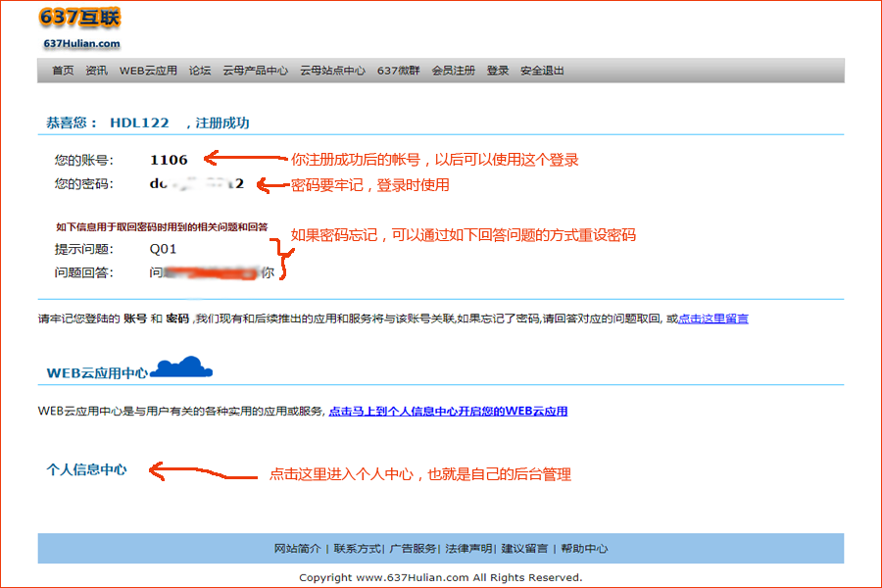Navigate to 云母站点中心
This screenshot has width=882, height=588.
tap(332, 71)
